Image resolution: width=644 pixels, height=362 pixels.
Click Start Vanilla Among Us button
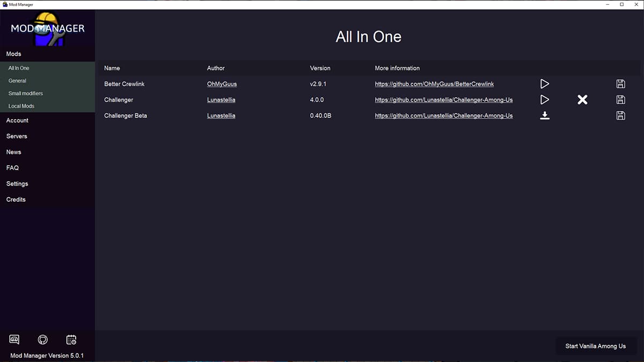click(x=595, y=346)
